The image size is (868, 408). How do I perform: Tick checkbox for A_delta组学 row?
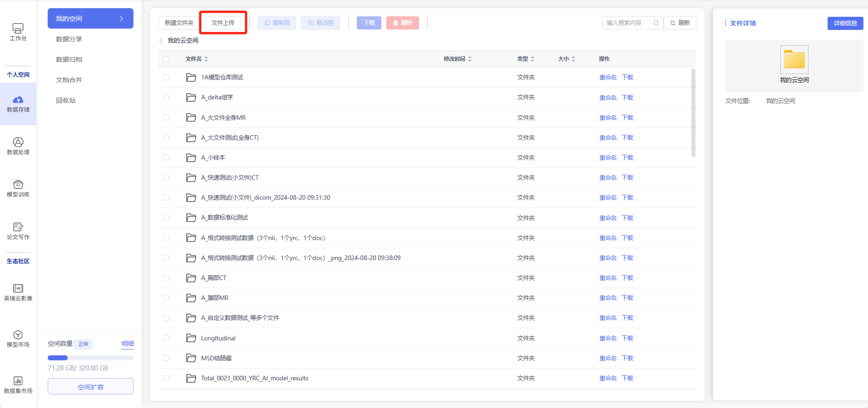pyautogui.click(x=166, y=98)
